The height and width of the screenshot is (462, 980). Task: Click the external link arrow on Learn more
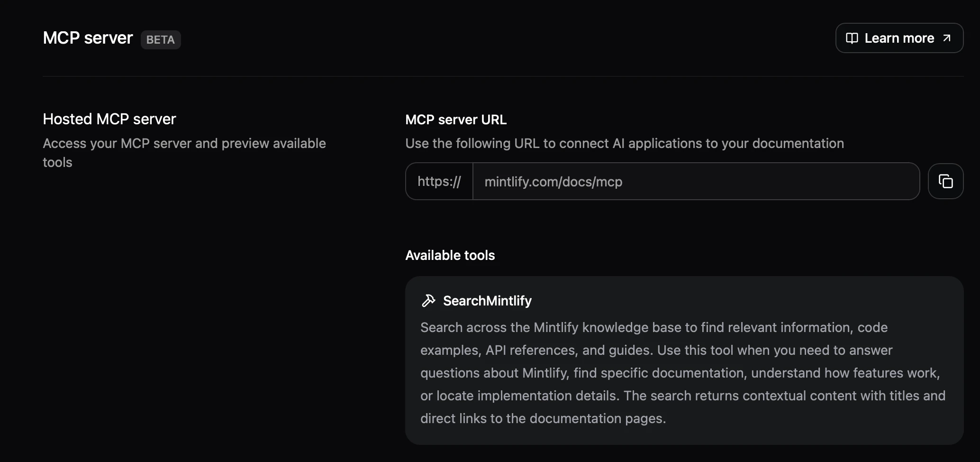(946, 38)
